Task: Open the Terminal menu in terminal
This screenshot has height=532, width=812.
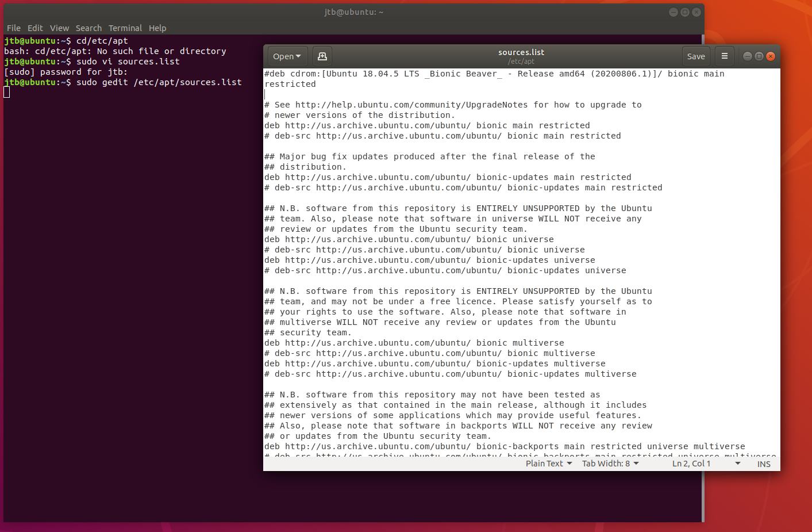Action: point(125,28)
